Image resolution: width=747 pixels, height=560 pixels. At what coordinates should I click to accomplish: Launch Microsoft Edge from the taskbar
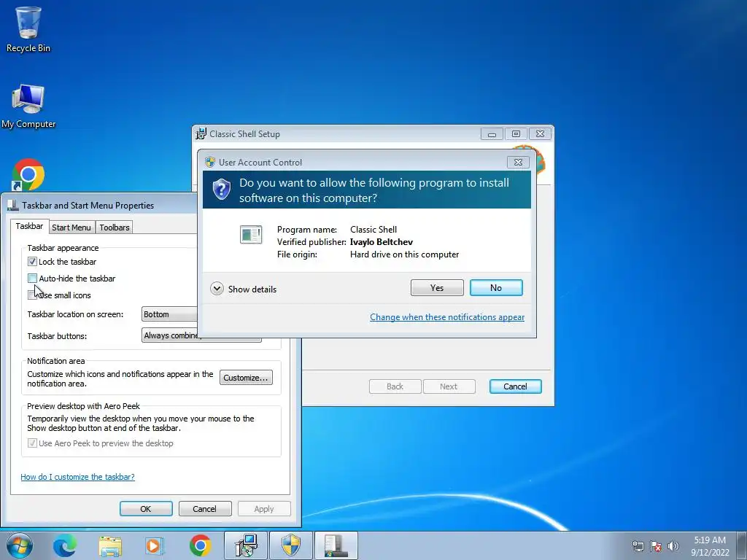coord(64,545)
